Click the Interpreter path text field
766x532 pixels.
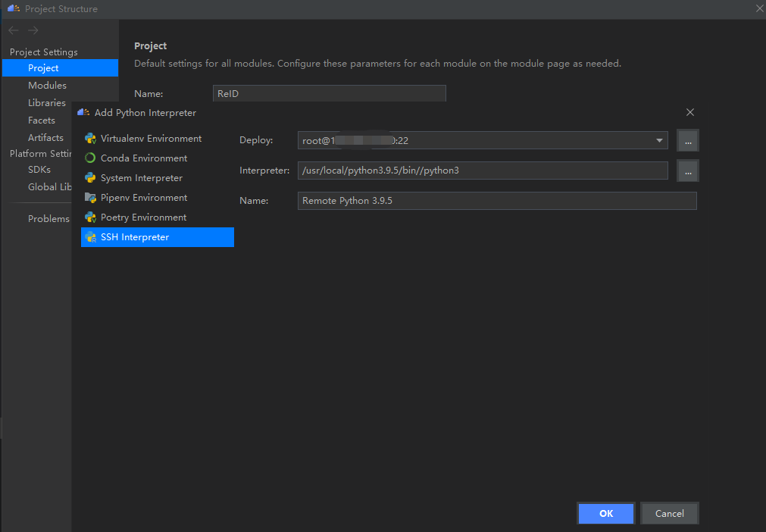pos(483,171)
